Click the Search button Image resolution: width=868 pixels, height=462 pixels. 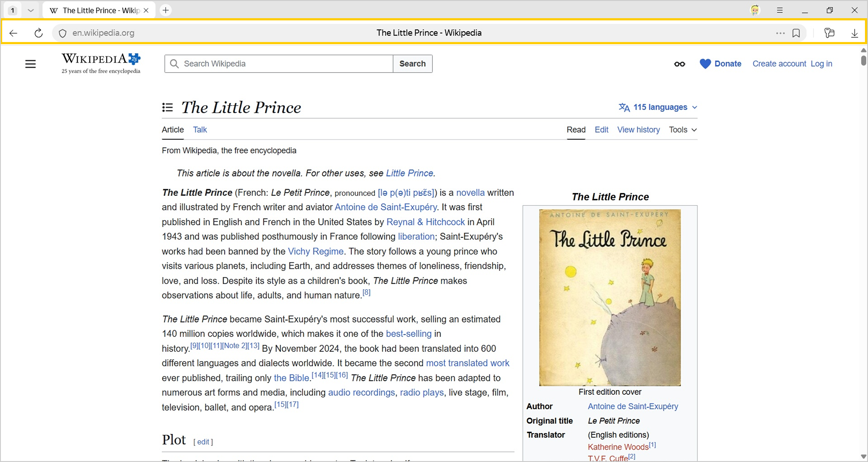coord(413,64)
